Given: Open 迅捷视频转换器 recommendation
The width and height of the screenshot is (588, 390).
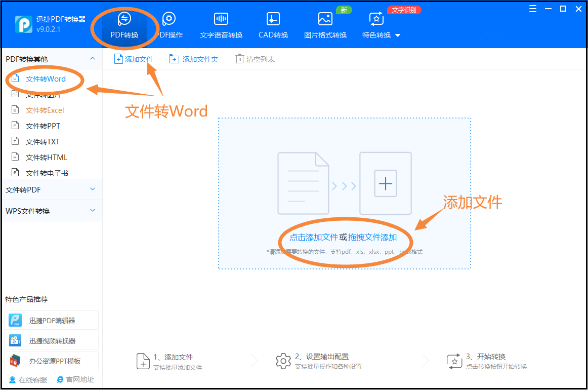Looking at the screenshot, I should [x=52, y=340].
